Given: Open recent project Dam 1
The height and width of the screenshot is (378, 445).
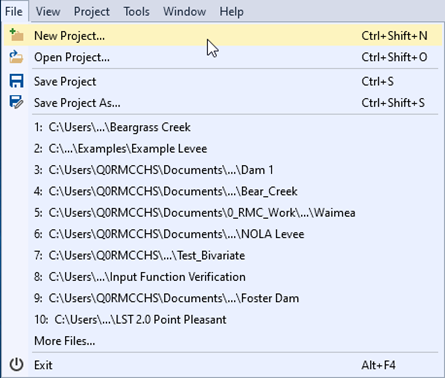Looking at the screenshot, I should pyautogui.click(x=223, y=170).
